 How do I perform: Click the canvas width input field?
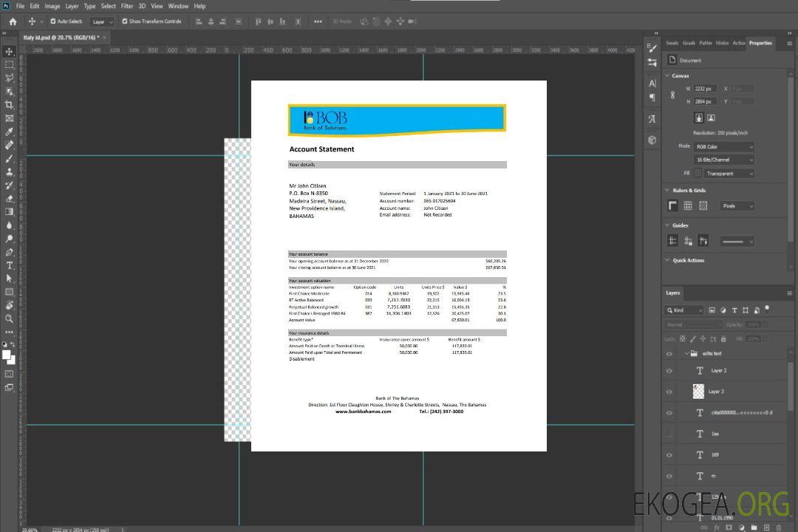pyautogui.click(x=706, y=89)
